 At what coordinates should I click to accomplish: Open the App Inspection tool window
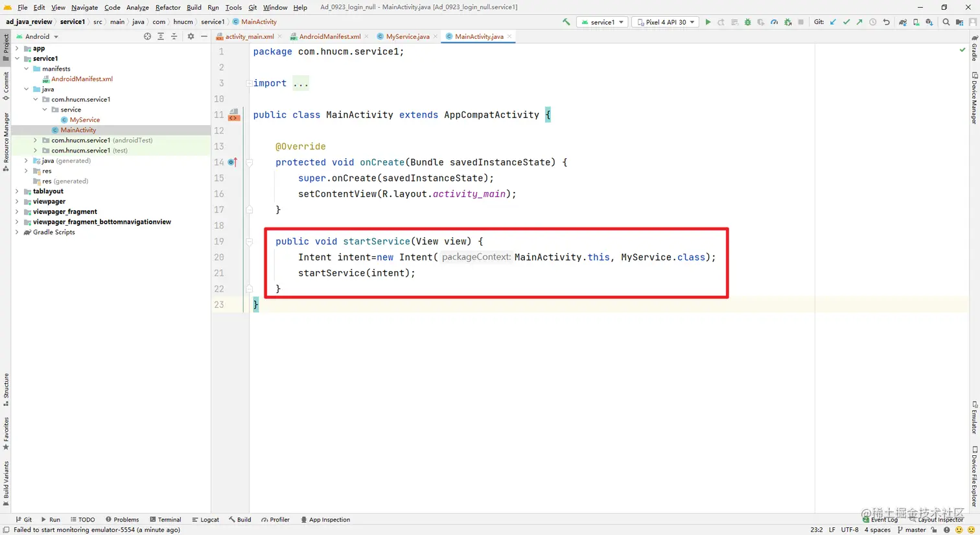325,519
